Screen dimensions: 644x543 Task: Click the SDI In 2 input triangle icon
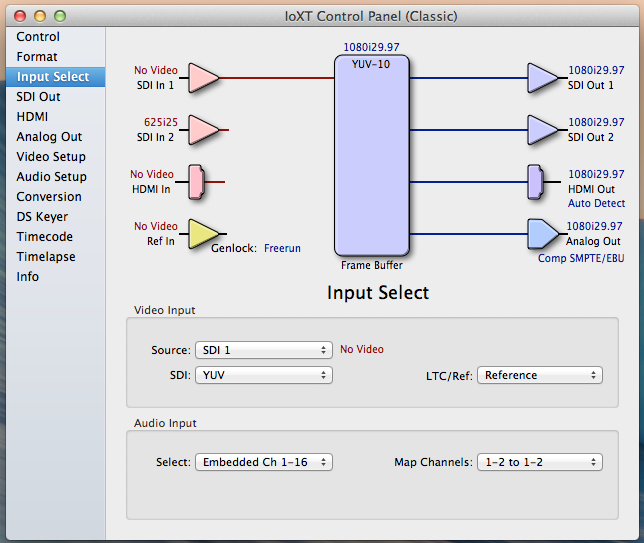click(x=203, y=129)
